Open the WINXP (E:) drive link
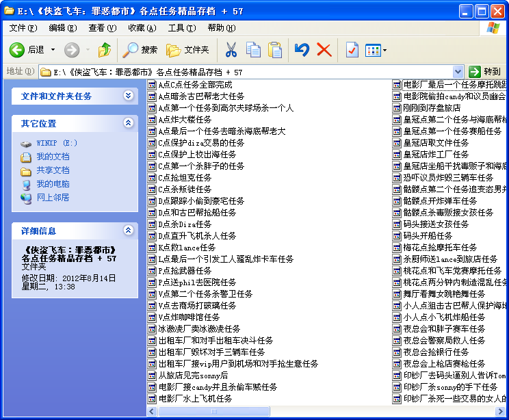 click(57, 143)
